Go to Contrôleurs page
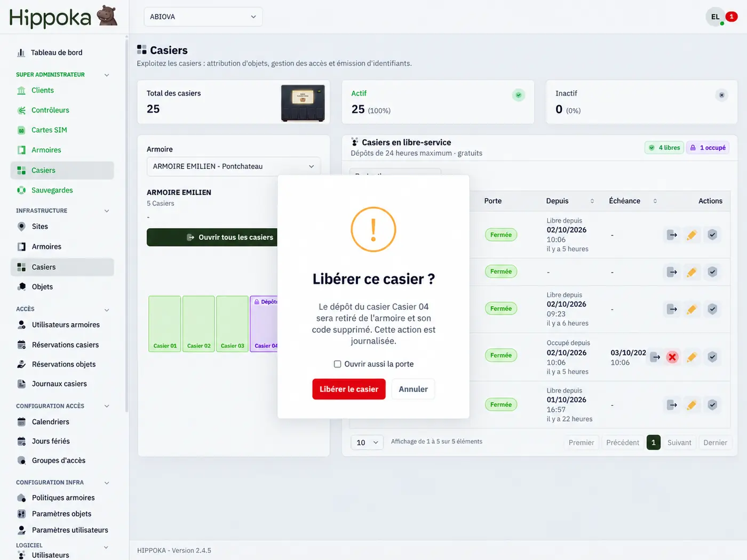The width and height of the screenshot is (747, 560). [x=50, y=110]
